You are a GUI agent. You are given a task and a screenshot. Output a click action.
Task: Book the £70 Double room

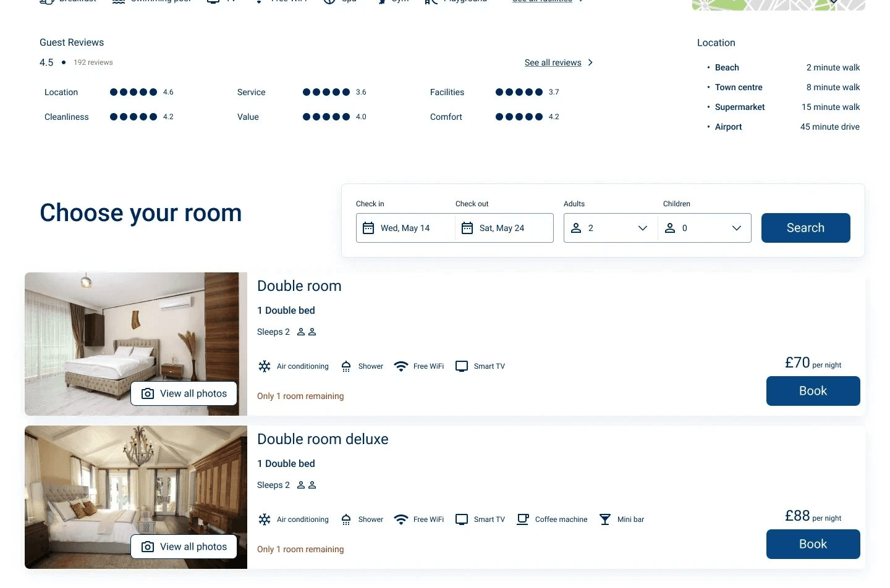(813, 391)
